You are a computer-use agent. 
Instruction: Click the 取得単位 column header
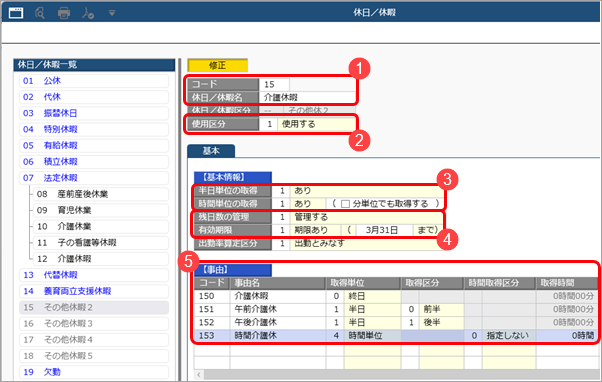(x=363, y=283)
